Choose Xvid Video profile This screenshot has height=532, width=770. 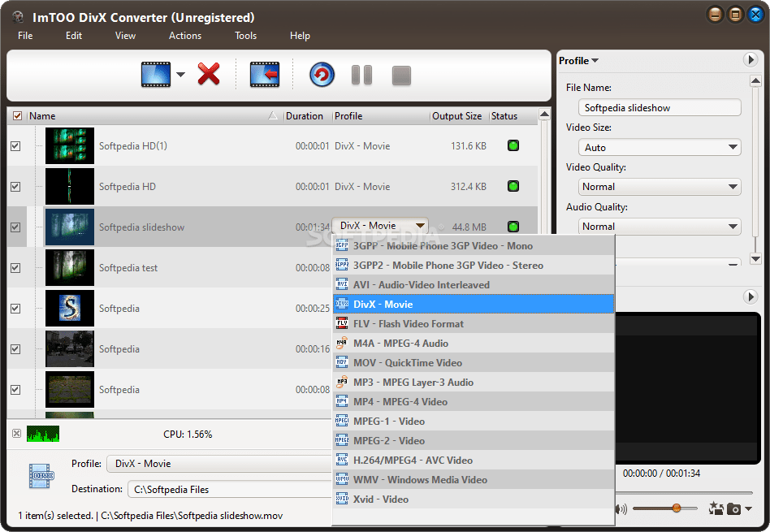474,499
